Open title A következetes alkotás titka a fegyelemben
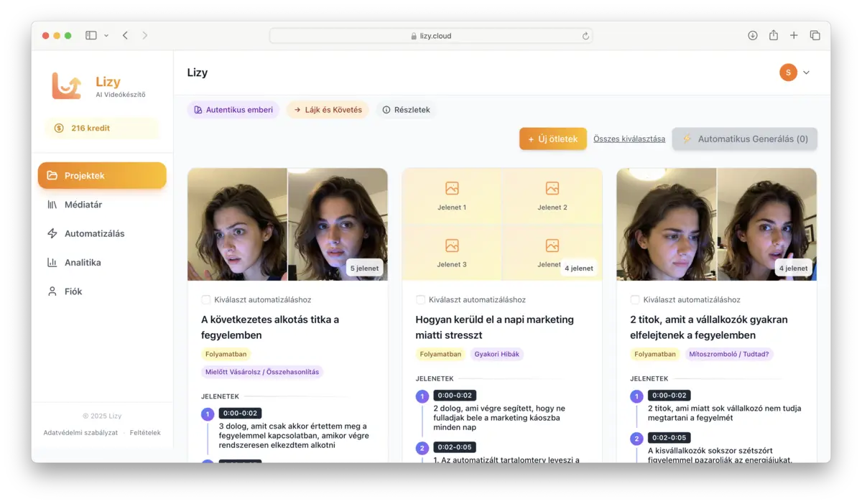The image size is (862, 504). point(270,327)
